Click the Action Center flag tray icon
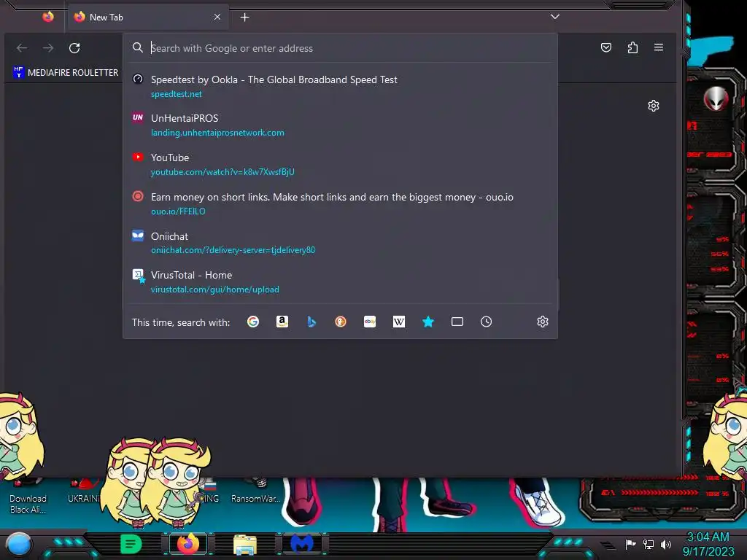The width and height of the screenshot is (747, 560). [631, 544]
